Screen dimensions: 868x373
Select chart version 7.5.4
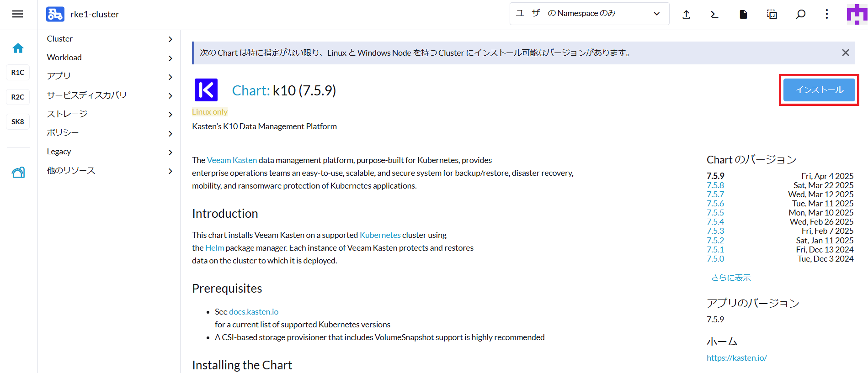click(x=715, y=221)
